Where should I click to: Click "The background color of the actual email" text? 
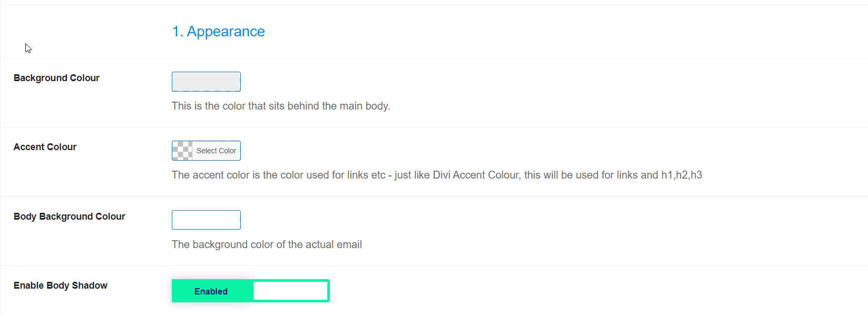[x=267, y=244]
